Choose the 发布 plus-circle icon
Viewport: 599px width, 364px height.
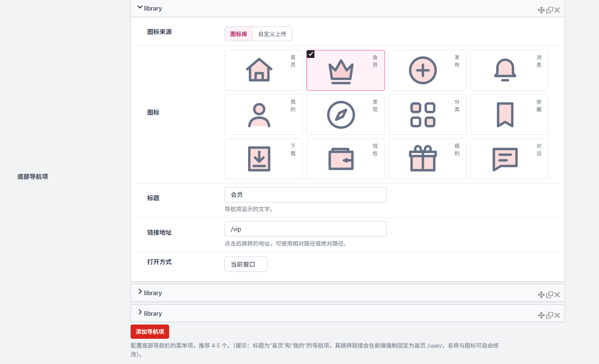(427, 70)
